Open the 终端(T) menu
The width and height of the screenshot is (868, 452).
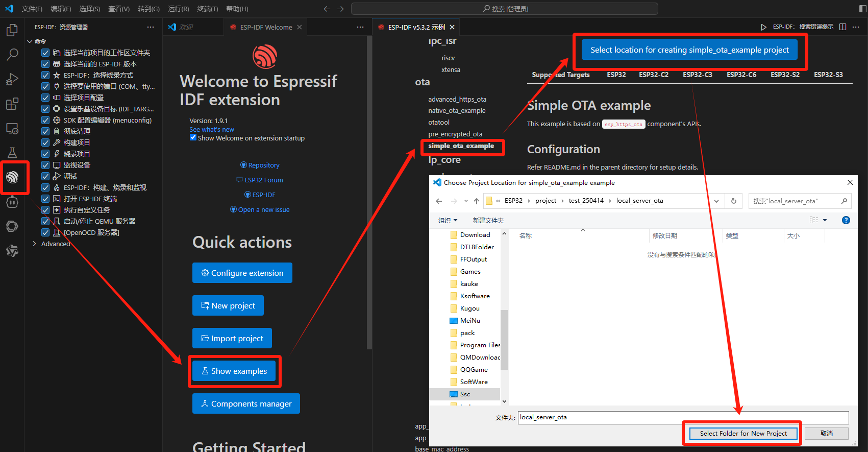point(208,9)
